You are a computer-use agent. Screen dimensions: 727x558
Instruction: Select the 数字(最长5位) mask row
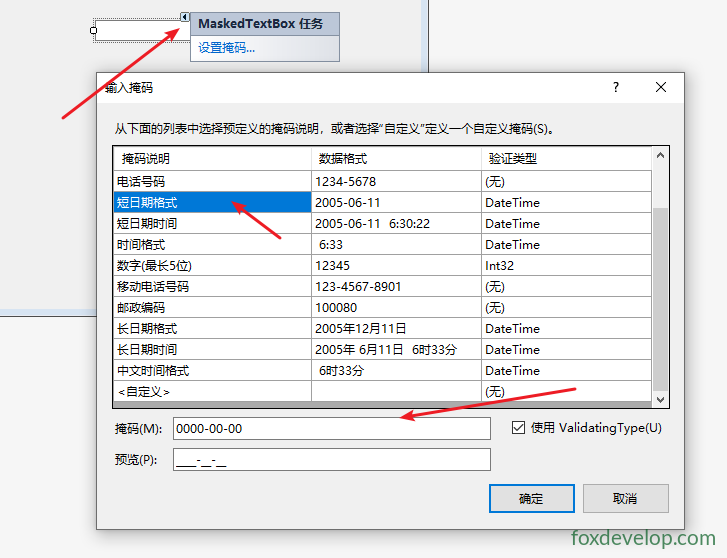coord(382,265)
